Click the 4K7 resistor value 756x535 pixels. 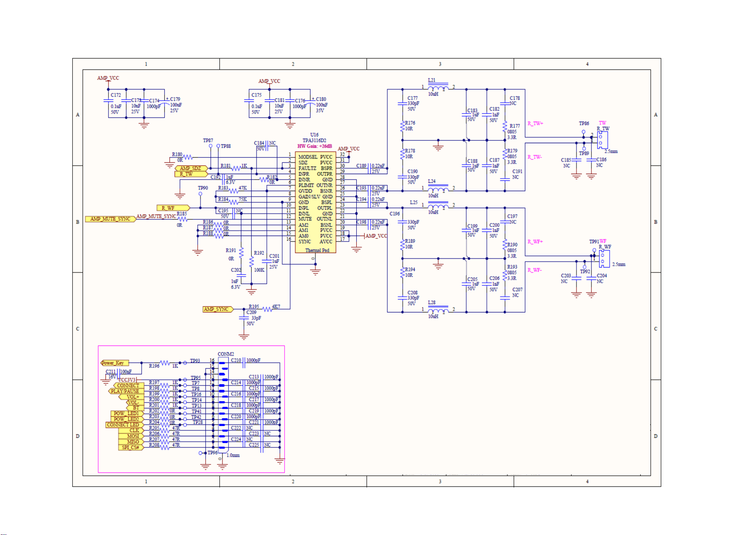276,307
